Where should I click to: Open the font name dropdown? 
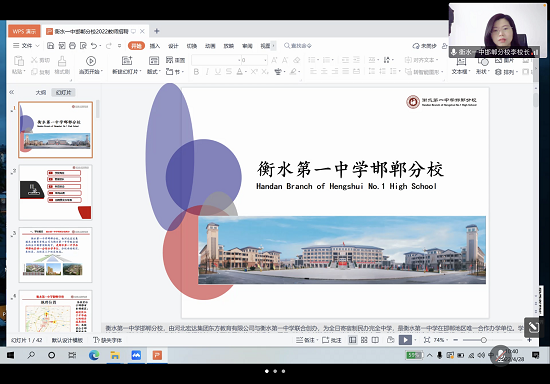[x=239, y=60]
